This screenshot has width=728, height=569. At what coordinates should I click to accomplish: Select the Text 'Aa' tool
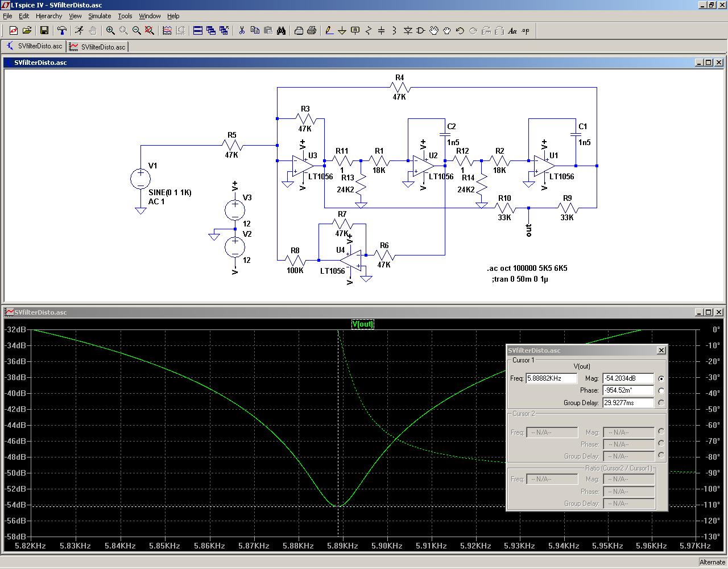point(512,31)
